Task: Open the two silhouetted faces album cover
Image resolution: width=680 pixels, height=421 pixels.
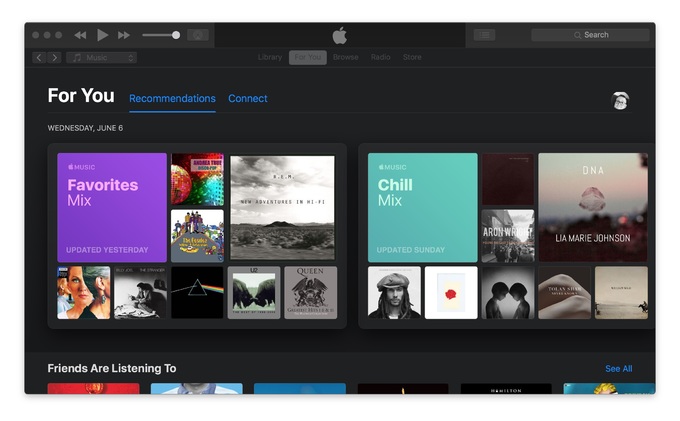Action: pyautogui.click(x=508, y=293)
